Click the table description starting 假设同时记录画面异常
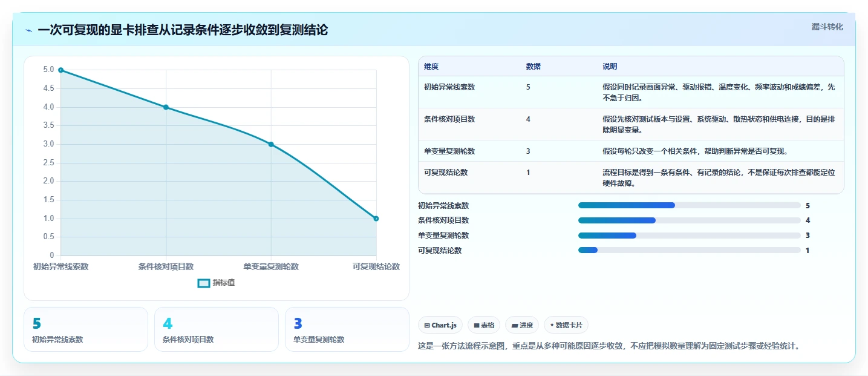Screen dimensions: 868x376 [719, 92]
